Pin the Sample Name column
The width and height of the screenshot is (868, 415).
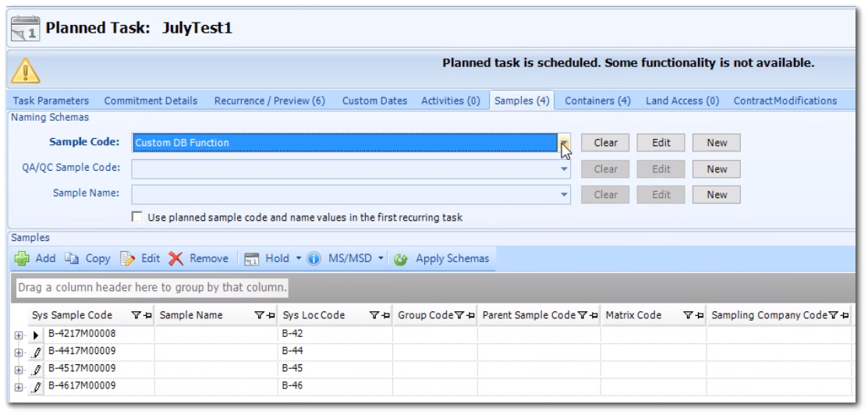pos(270,315)
